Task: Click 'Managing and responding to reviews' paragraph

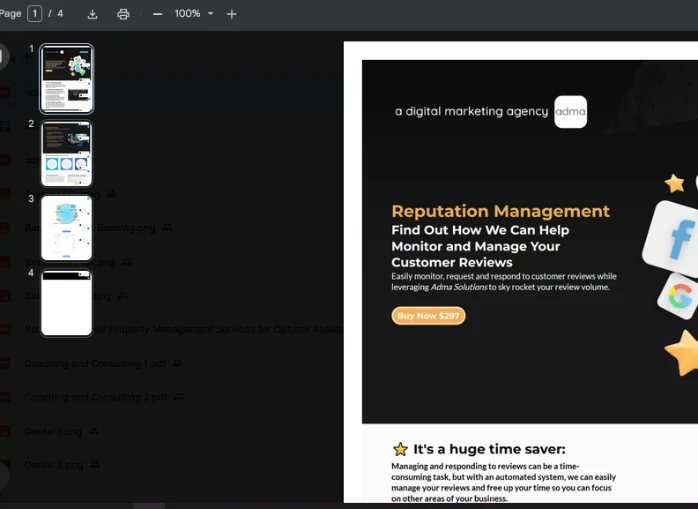Action: (x=503, y=482)
